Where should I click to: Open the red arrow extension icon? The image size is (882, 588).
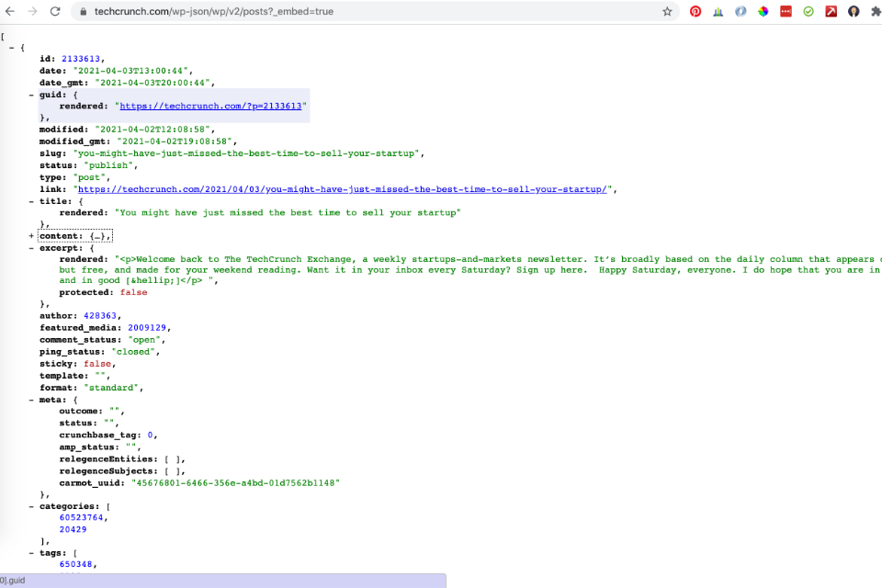pos(831,11)
